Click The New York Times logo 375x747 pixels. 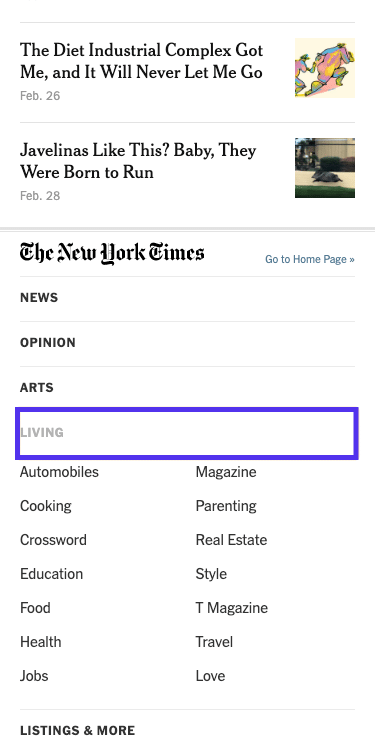tap(112, 253)
